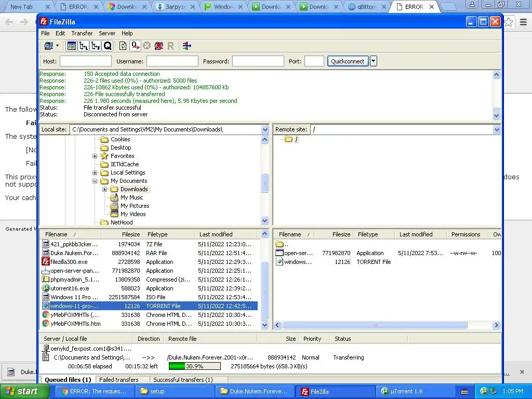Image resolution: width=532 pixels, height=399 pixels.
Task: Click process queue toolbar icon
Action: (136, 46)
